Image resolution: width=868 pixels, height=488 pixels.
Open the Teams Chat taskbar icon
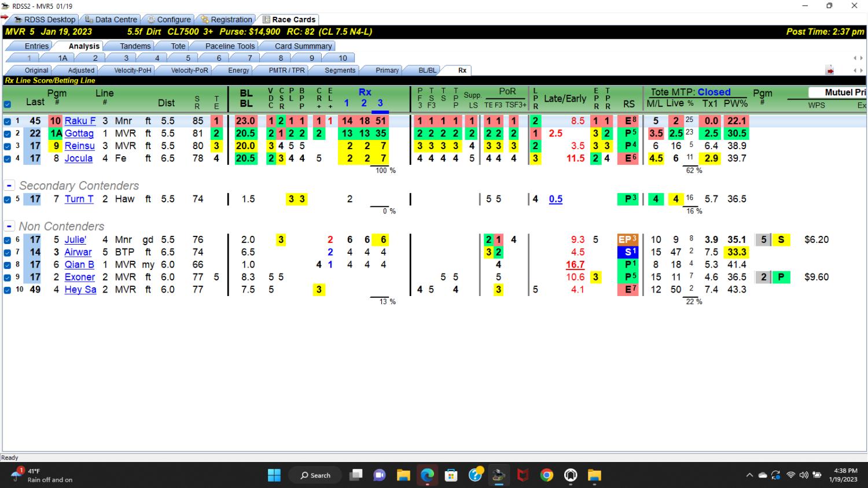380,475
